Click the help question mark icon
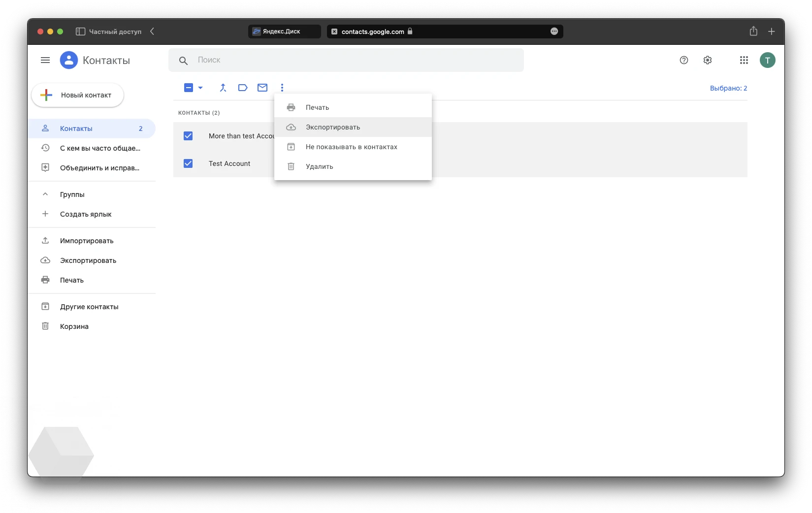The image size is (812, 513). pos(683,60)
